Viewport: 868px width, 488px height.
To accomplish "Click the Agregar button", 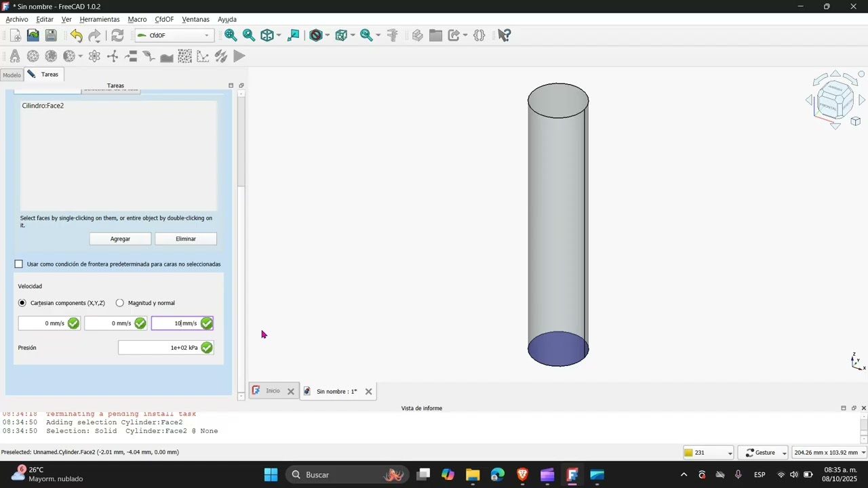I will pyautogui.click(x=120, y=239).
